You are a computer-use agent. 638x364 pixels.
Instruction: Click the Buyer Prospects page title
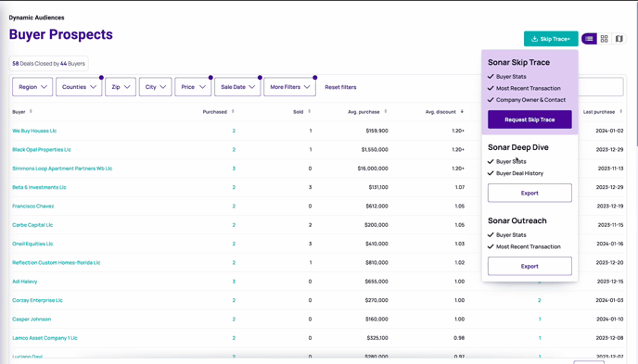(60, 34)
